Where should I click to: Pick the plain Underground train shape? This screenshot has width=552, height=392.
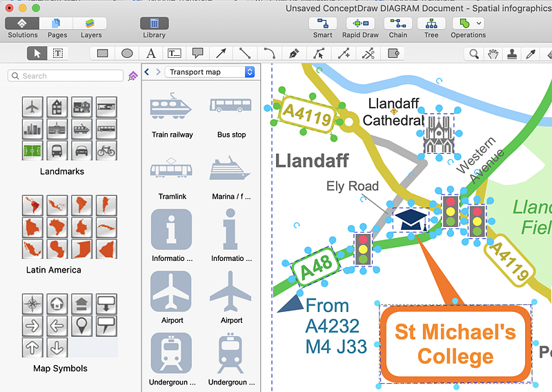pos(230,354)
